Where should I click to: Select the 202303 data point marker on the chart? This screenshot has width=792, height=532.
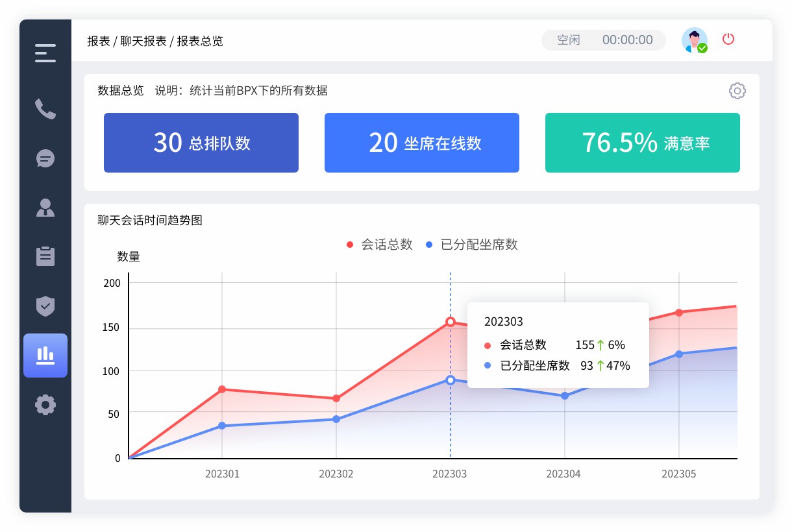coord(450,321)
